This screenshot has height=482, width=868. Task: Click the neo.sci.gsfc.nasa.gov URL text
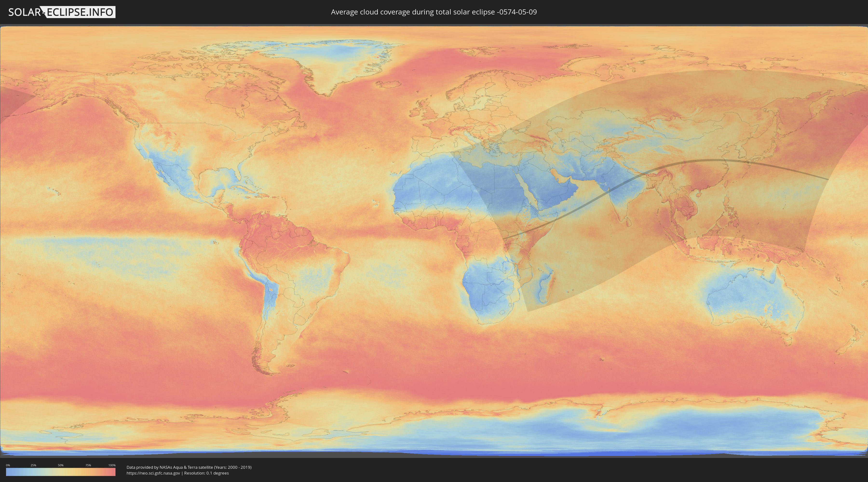153,473
